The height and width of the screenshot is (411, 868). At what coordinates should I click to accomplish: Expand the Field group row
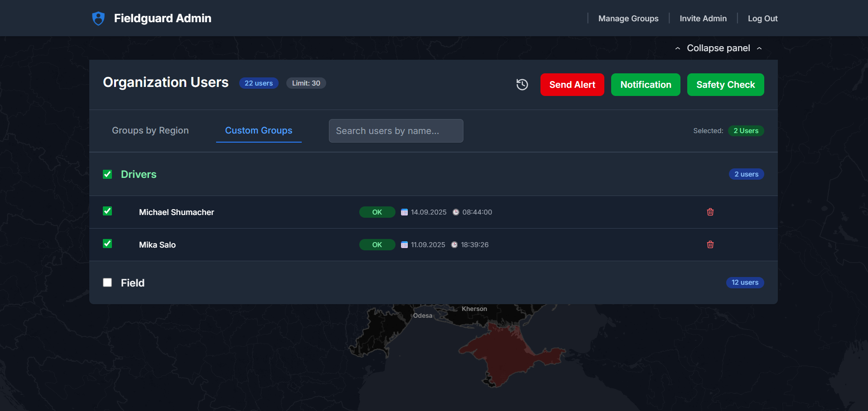(132, 282)
